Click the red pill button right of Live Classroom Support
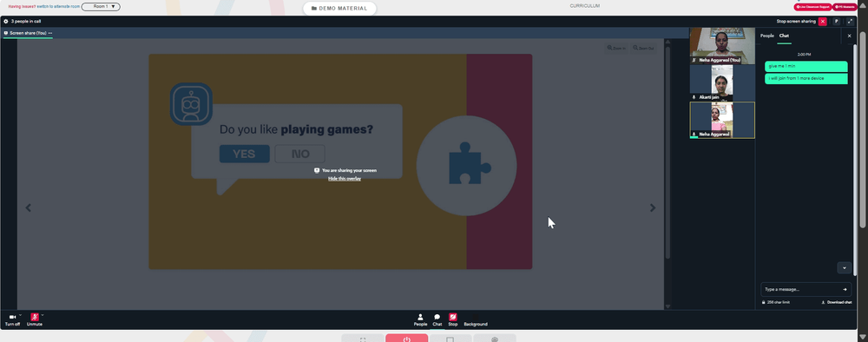Image resolution: width=868 pixels, height=342 pixels. (x=845, y=7)
